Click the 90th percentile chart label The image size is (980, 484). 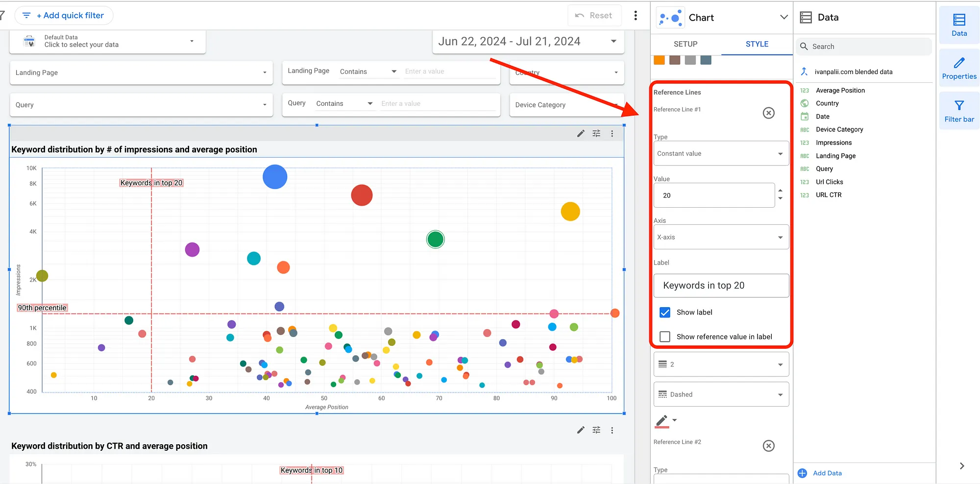click(42, 308)
